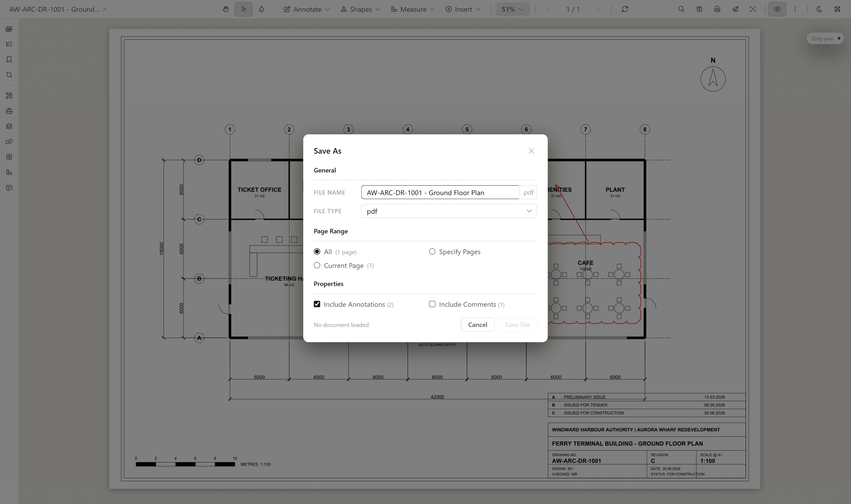The image size is (851, 504).
Task: Click the AW-ARC-DR-1001 document tab
Action: pos(54,9)
